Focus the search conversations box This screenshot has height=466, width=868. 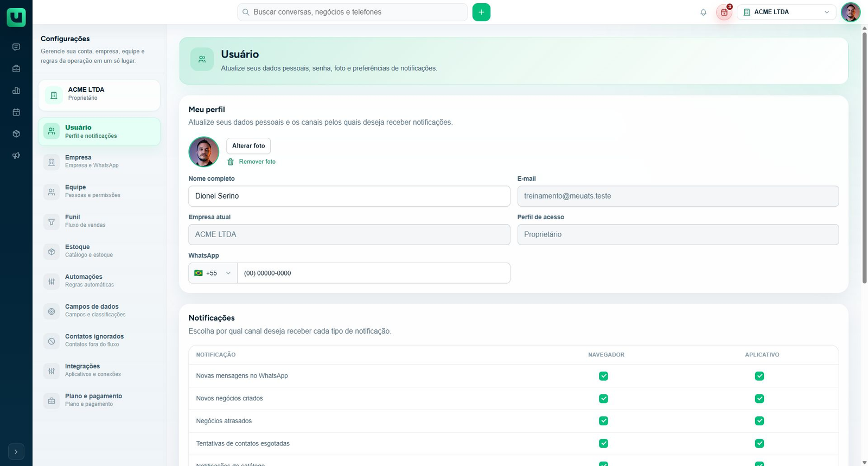[353, 12]
